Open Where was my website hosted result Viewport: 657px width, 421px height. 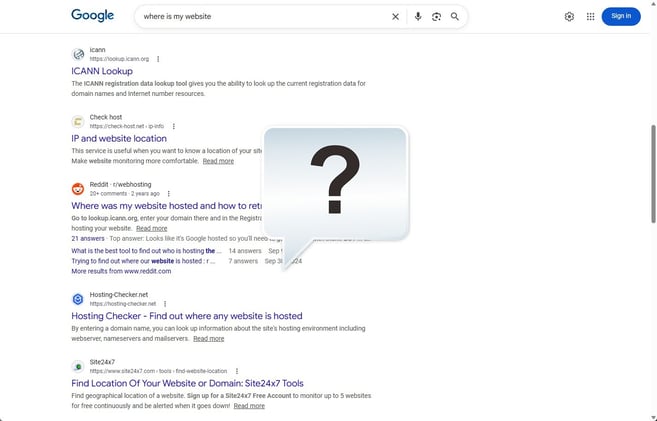point(167,206)
